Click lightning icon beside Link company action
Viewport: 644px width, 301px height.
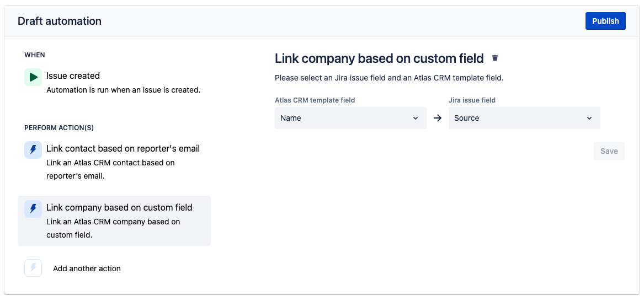(x=33, y=209)
